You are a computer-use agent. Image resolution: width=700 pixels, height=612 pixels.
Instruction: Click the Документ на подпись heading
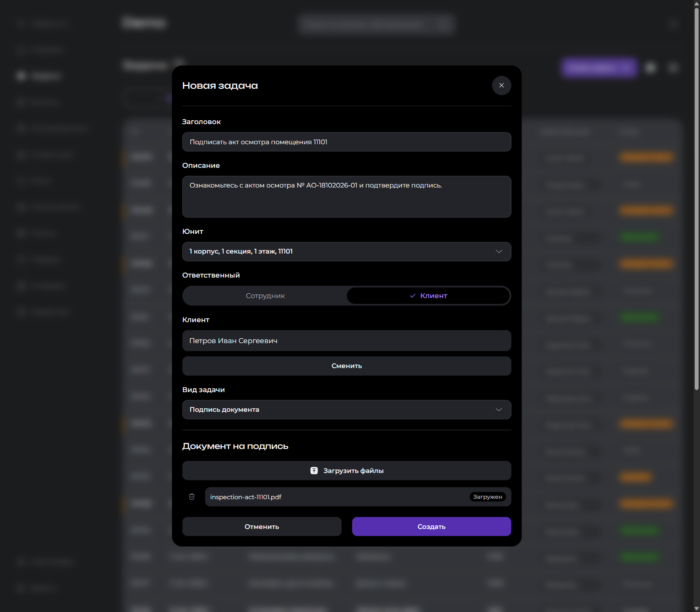pyautogui.click(x=235, y=446)
